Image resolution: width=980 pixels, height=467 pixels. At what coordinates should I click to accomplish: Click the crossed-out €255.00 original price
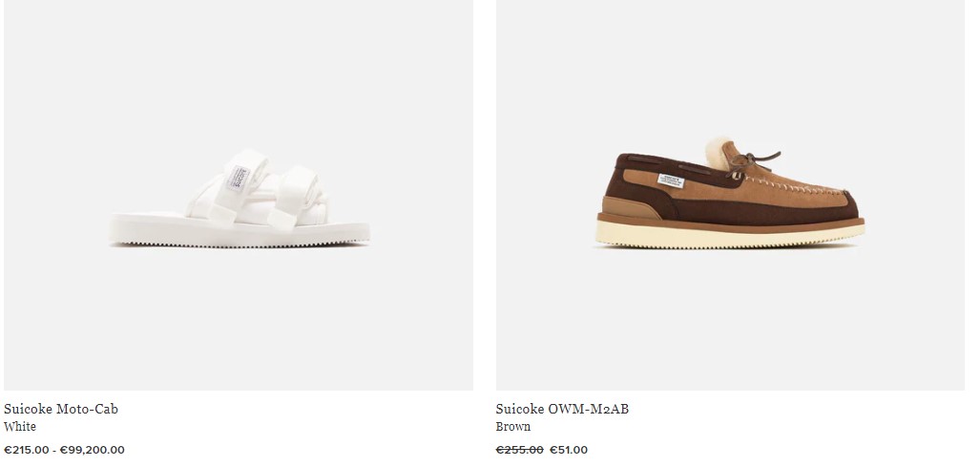point(519,450)
